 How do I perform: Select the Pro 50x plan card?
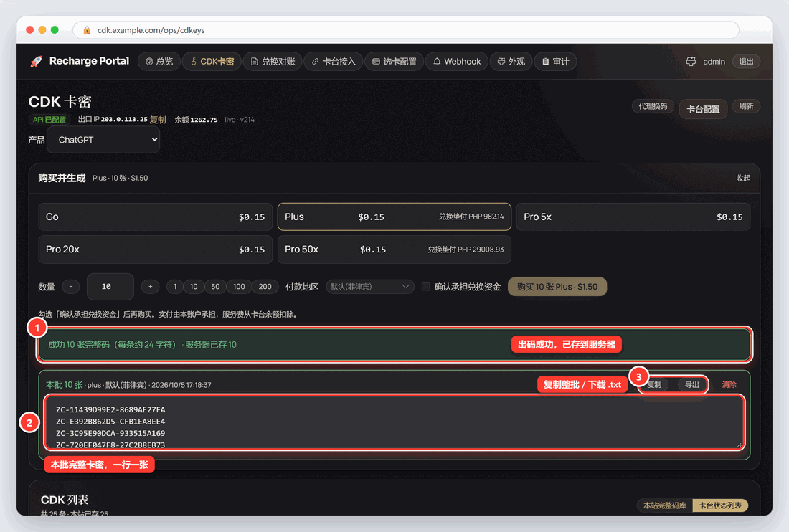394,250
